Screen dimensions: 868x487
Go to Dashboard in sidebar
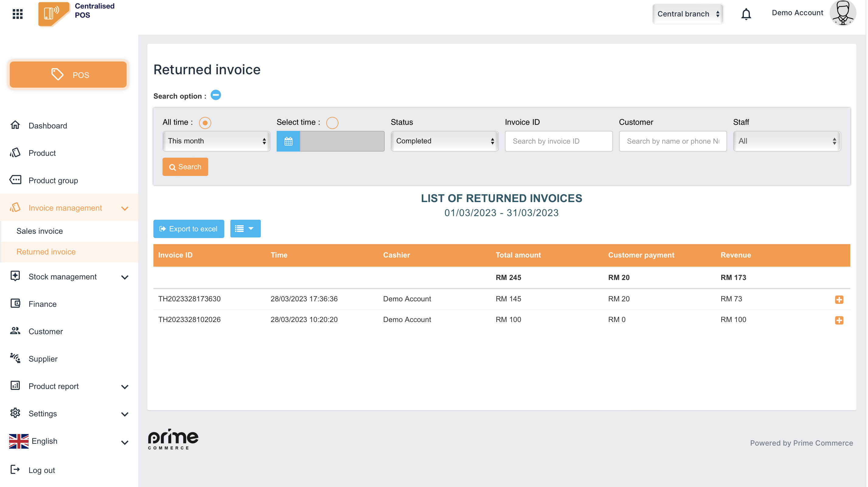point(48,126)
